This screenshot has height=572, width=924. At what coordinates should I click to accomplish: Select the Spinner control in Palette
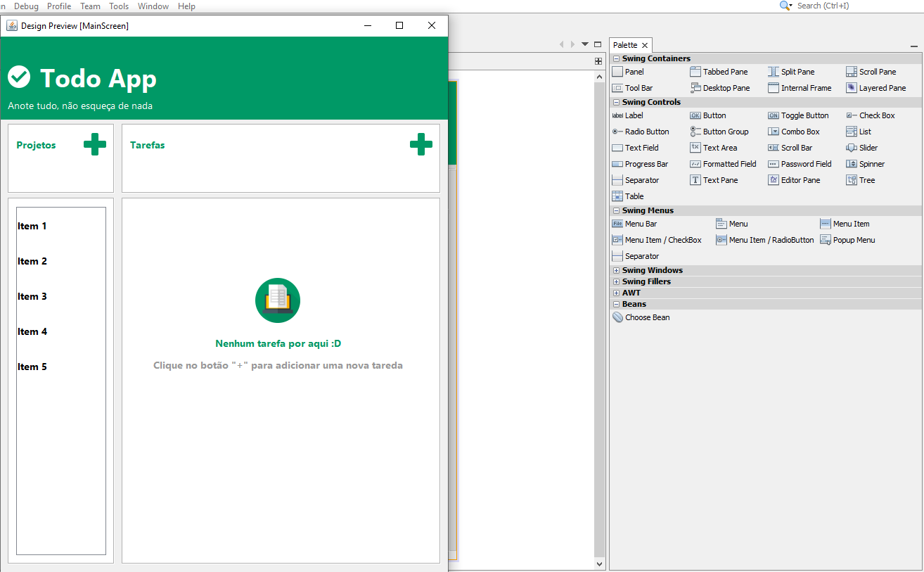click(866, 164)
